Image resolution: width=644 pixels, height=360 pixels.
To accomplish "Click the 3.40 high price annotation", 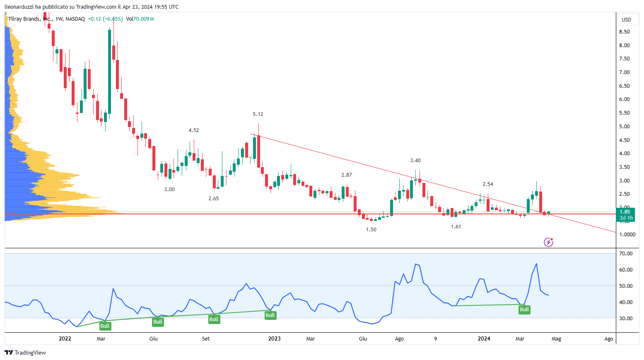I will coord(415,161).
